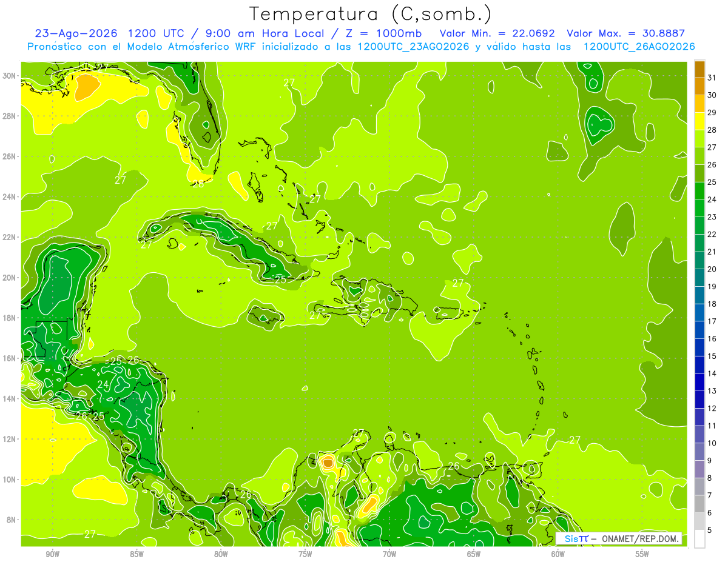The height and width of the screenshot is (562, 728).
Task: Click the "70W" longitude axis label
Action: pos(389,554)
